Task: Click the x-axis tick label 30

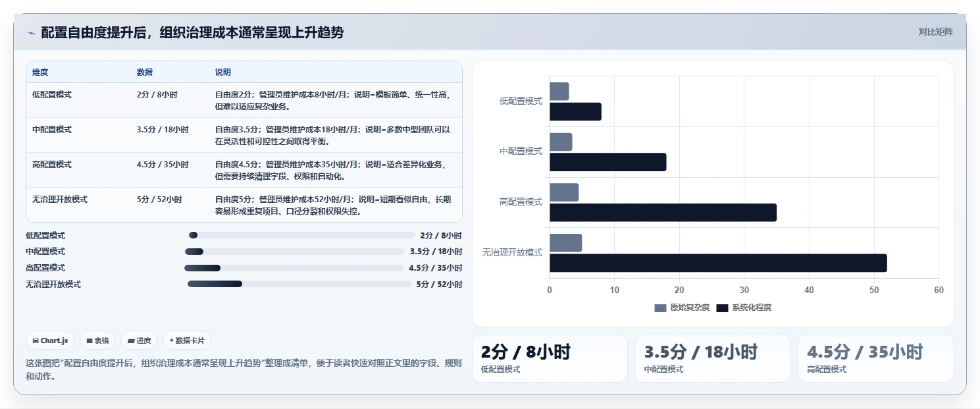Action: click(744, 290)
